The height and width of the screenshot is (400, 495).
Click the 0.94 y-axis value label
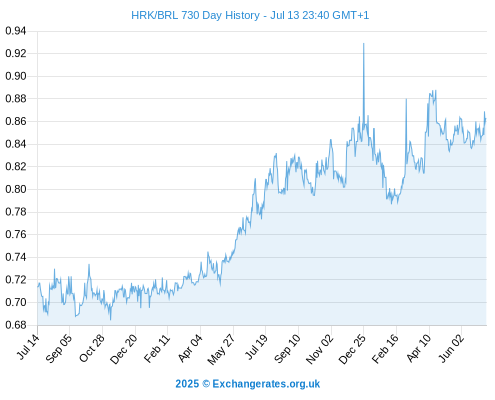(16, 31)
